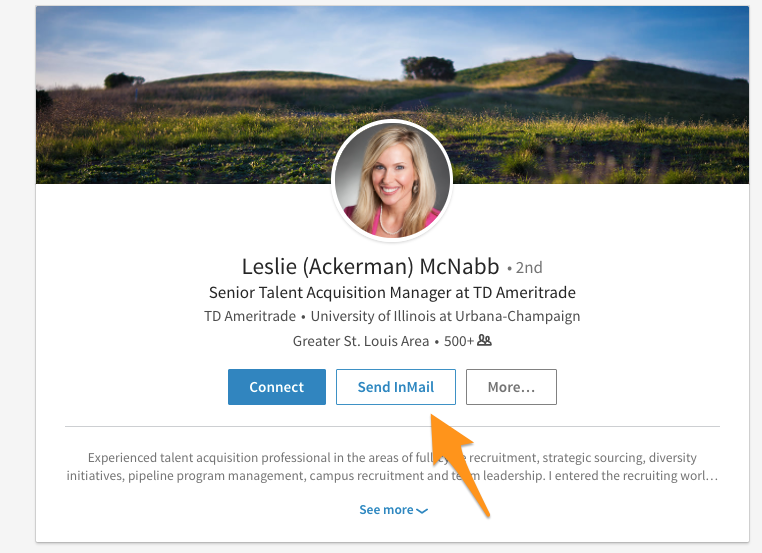This screenshot has height=553, width=762.
Task: Select the 500+ connections count
Action: coord(458,341)
